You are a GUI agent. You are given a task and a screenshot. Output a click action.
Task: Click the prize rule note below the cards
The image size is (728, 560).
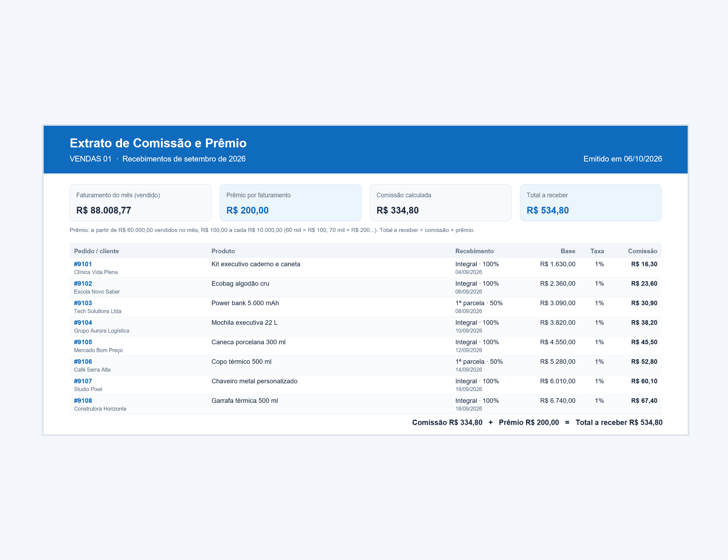[x=272, y=230]
